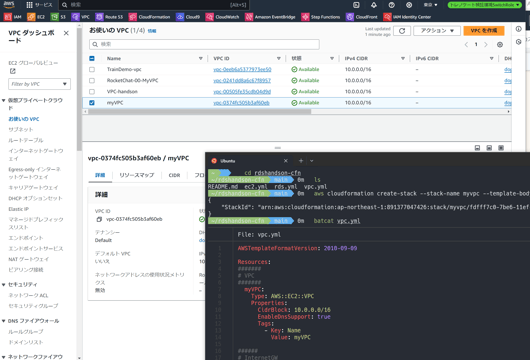The height and width of the screenshot is (360, 530).
Task: Focus the VPC table search field
Action: [x=204, y=44]
